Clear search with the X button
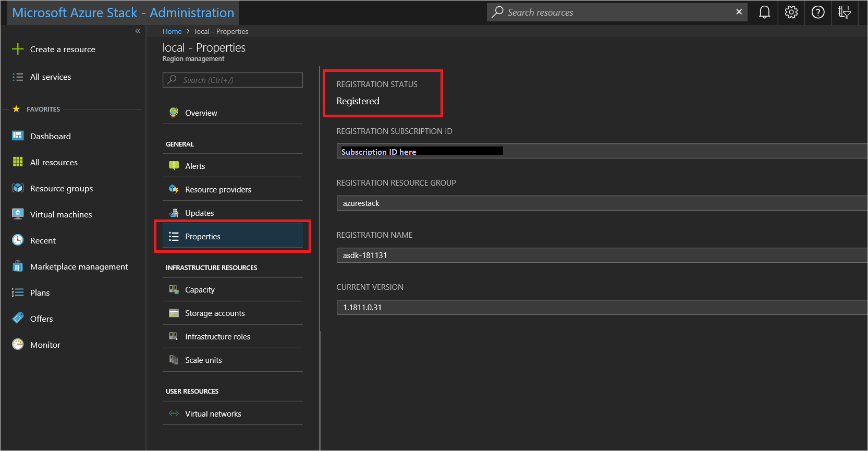The height and width of the screenshot is (451, 868). click(x=739, y=12)
